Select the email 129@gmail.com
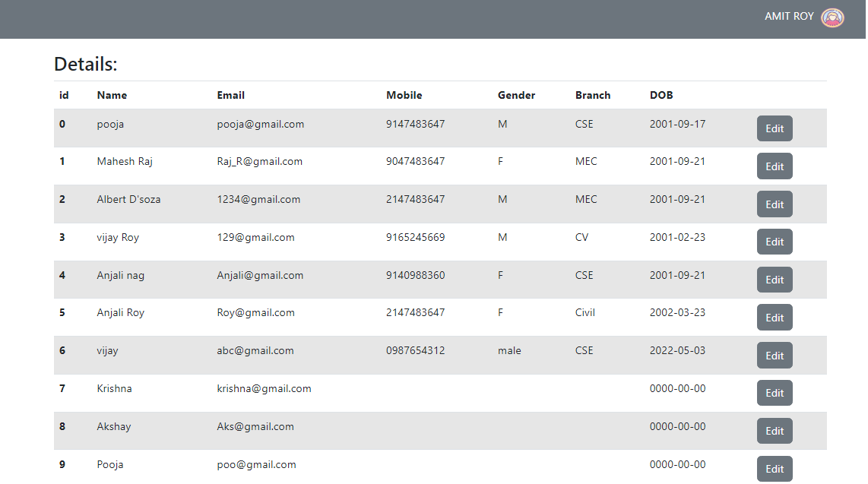The height and width of the screenshot is (484, 868). click(x=255, y=237)
